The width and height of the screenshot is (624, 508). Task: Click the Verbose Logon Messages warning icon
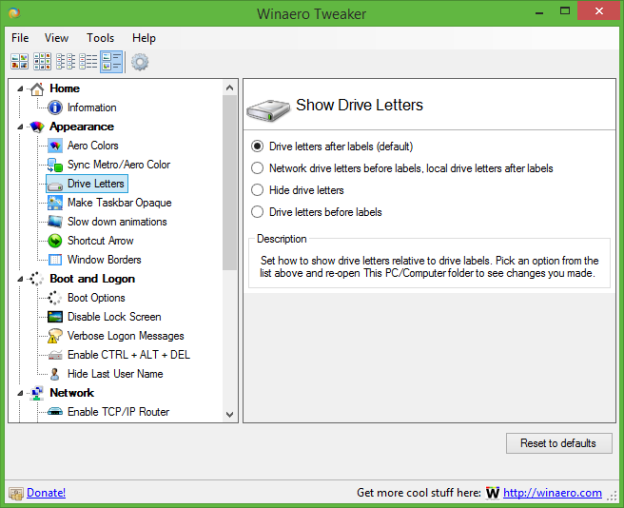[x=55, y=336]
